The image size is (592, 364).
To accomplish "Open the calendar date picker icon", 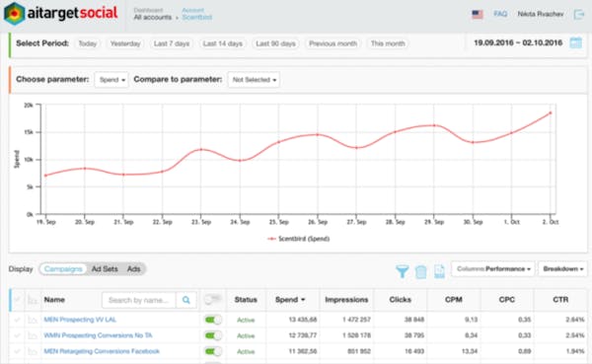I will pos(576,42).
